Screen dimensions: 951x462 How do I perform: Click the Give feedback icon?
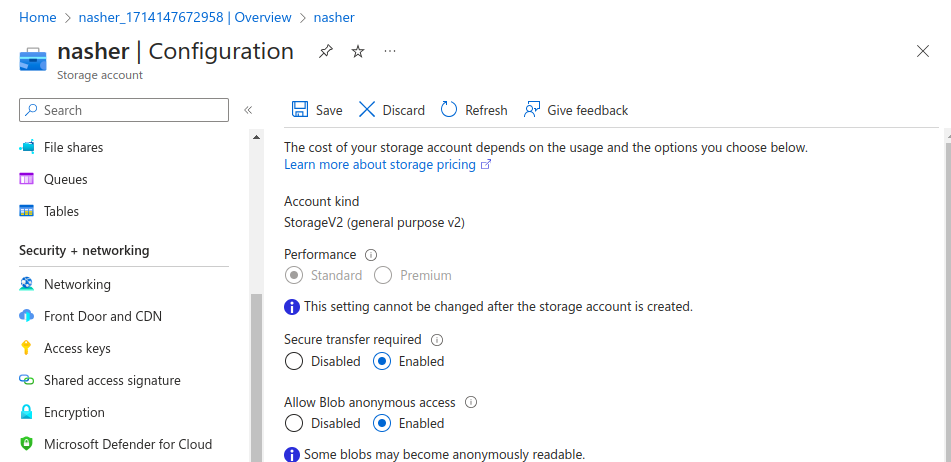532,110
